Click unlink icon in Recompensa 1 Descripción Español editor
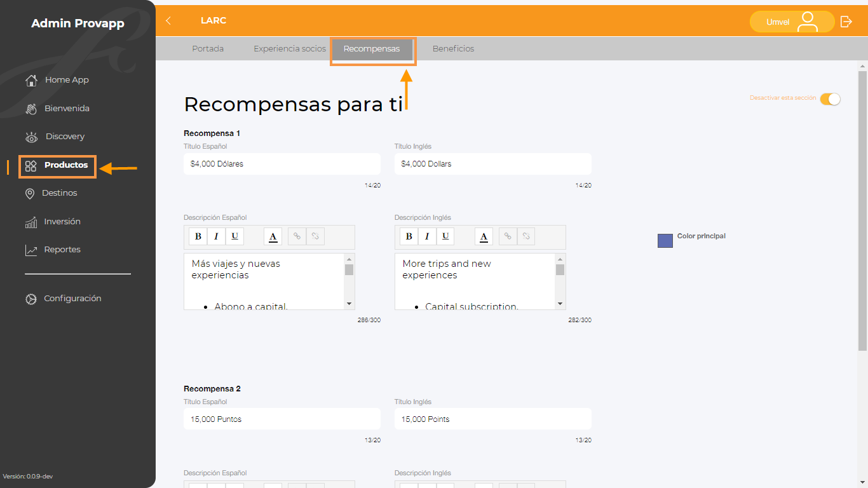The height and width of the screenshot is (488, 868). (x=315, y=236)
